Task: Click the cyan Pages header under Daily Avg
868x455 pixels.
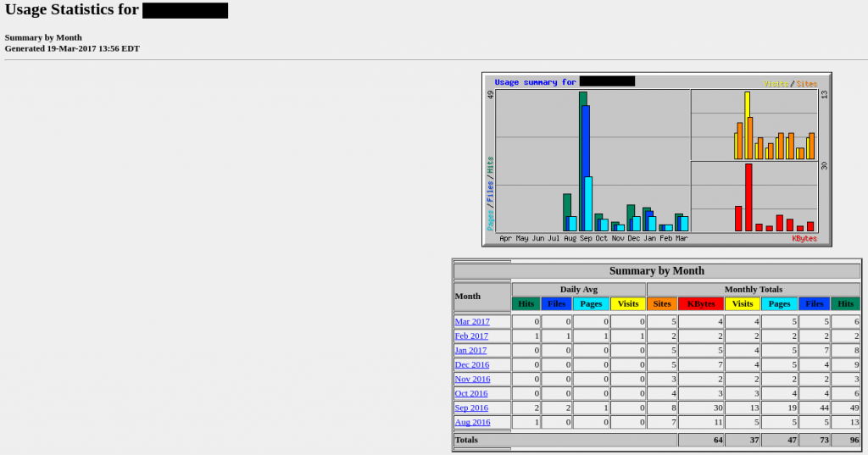Action: [591, 304]
